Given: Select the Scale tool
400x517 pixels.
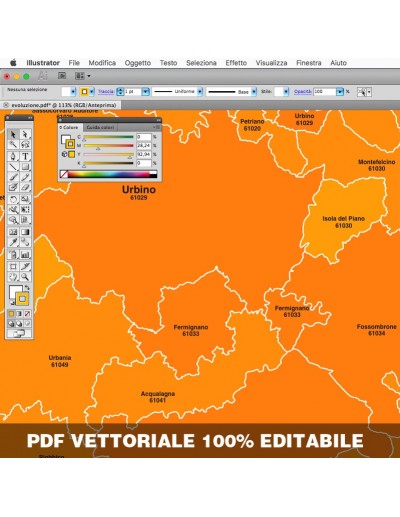Looking at the screenshot, I should click(x=25, y=199).
